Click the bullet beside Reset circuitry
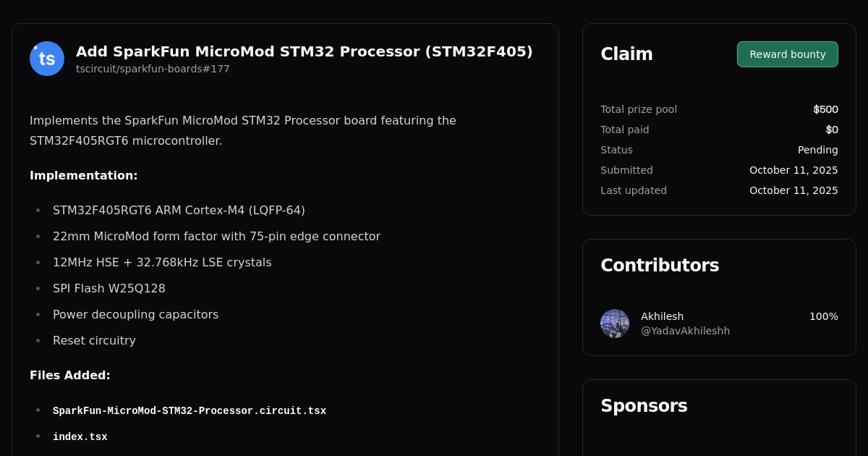Viewport: 868px width, 456px height. [38, 340]
